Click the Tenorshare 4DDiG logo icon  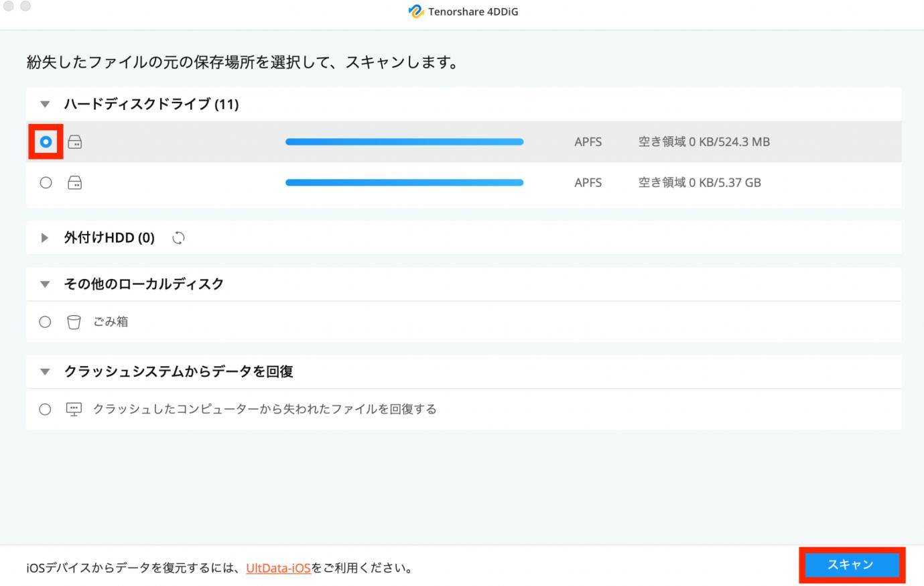click(x=416, y=11)
